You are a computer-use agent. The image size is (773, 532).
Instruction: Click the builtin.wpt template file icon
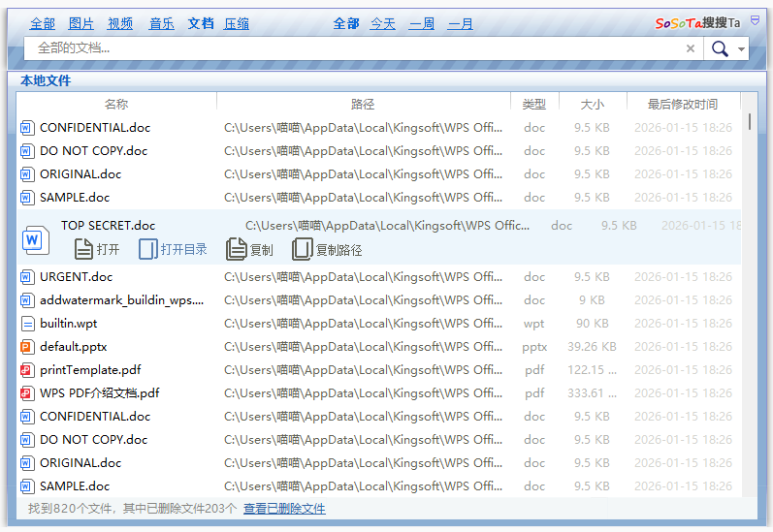pos(27,324)
